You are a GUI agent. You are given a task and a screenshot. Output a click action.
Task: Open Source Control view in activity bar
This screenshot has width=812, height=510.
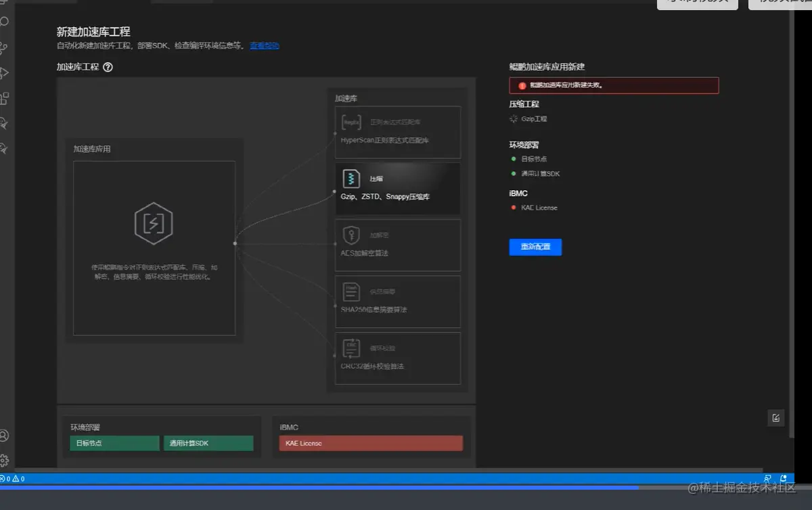pos(4,47)
